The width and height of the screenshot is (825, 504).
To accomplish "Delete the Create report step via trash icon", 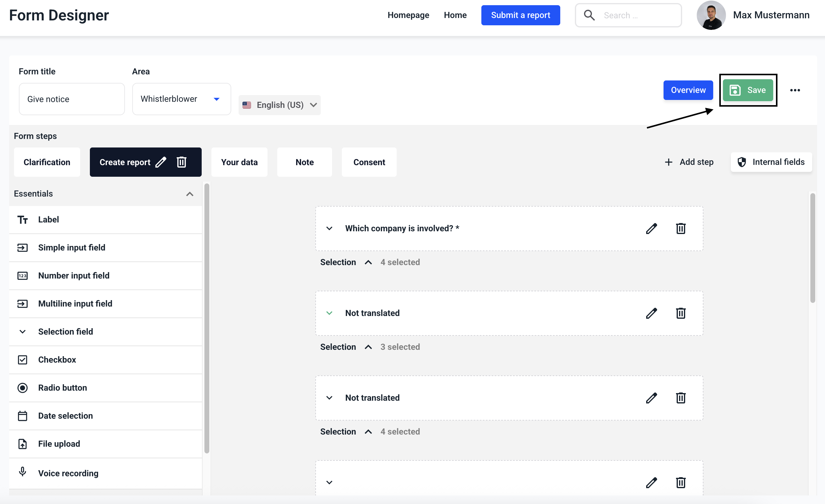I will [182, 162].
